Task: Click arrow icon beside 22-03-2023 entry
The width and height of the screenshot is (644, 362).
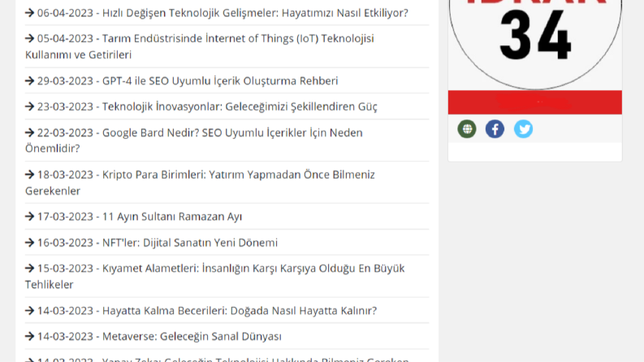Action: coord(29,132)
